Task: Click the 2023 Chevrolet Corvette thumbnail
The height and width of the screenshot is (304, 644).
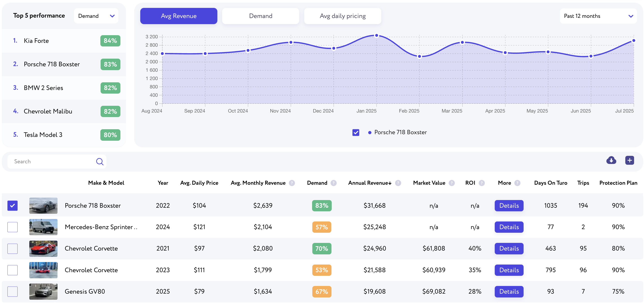Action: (x=43, y=270)
